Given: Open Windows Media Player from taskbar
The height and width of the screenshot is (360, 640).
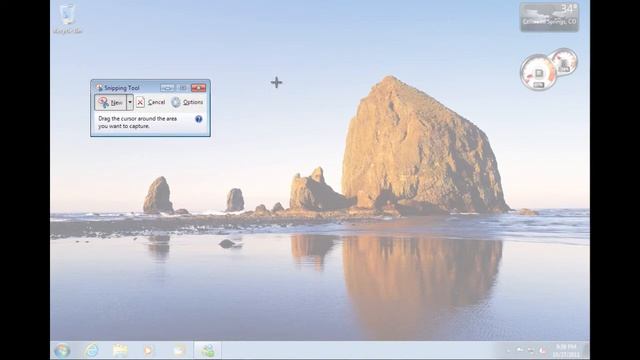Looking at the screenshot, I should (149, 351).
